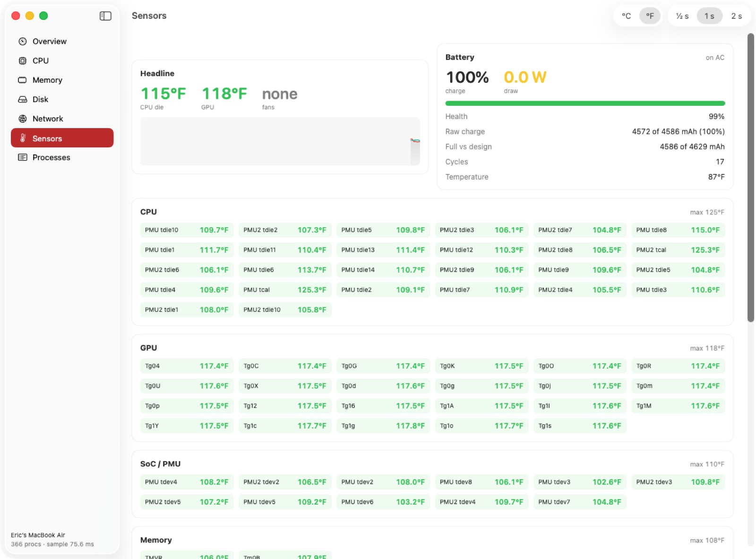Click the PMU2 tdie10 sensor cell
The width and height of the screenshot is (756, 559).
[285, 310]
